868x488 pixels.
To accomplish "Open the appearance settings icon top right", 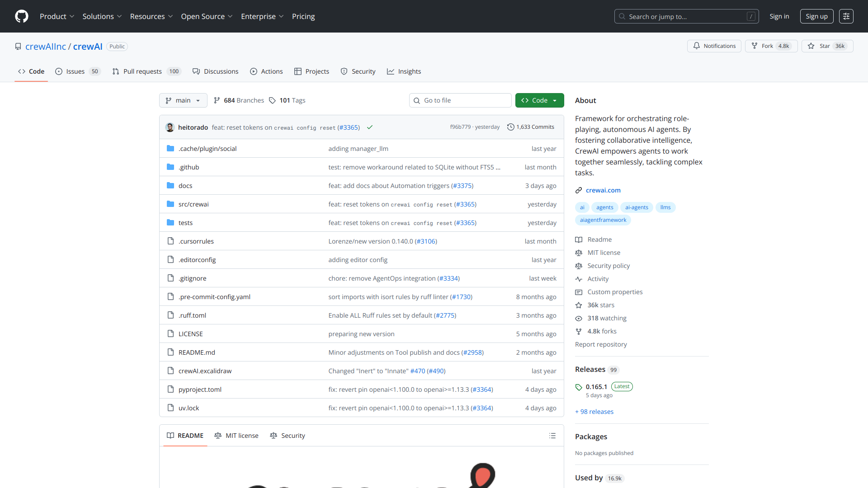I will coord(846,16).
